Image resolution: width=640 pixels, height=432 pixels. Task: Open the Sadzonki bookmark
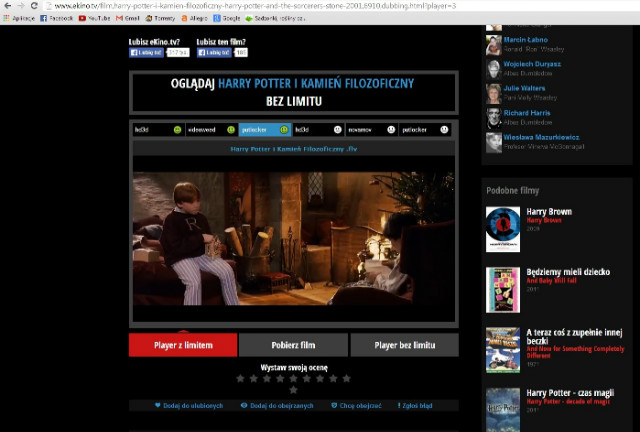(x=276, y=18)
